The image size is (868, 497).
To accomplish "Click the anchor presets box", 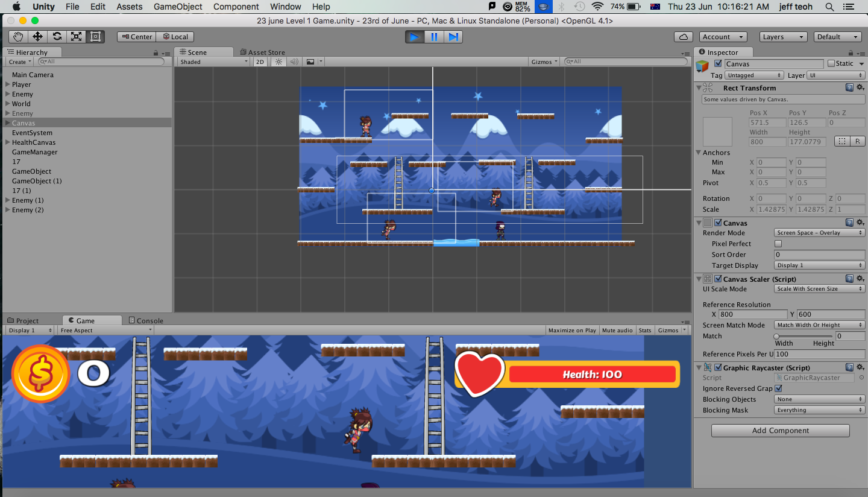I will 717,132.
